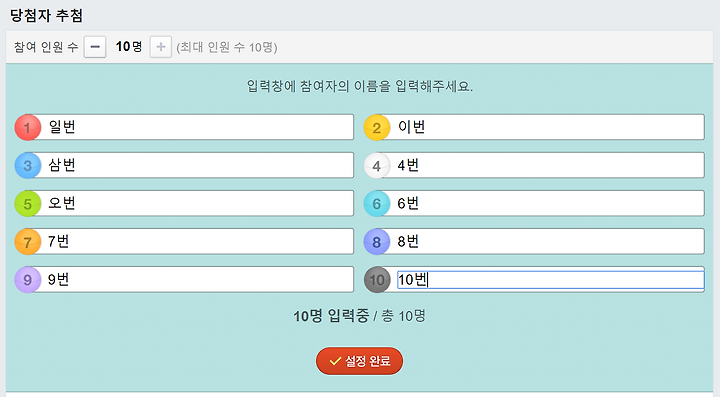Click the orange number 7 ball icon
Image resolution: width=720 pixels, height=397 pixels.
coord(28,241)
